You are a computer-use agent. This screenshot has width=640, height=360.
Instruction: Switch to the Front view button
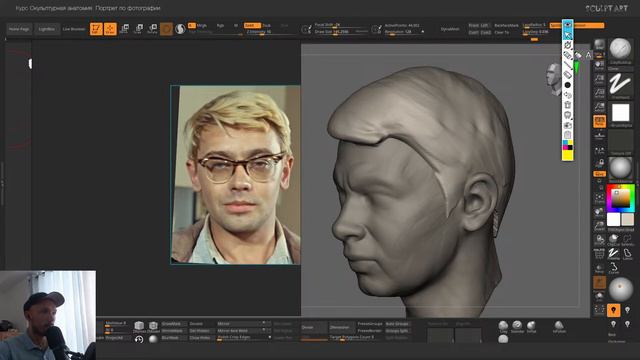tap(473, 25)
